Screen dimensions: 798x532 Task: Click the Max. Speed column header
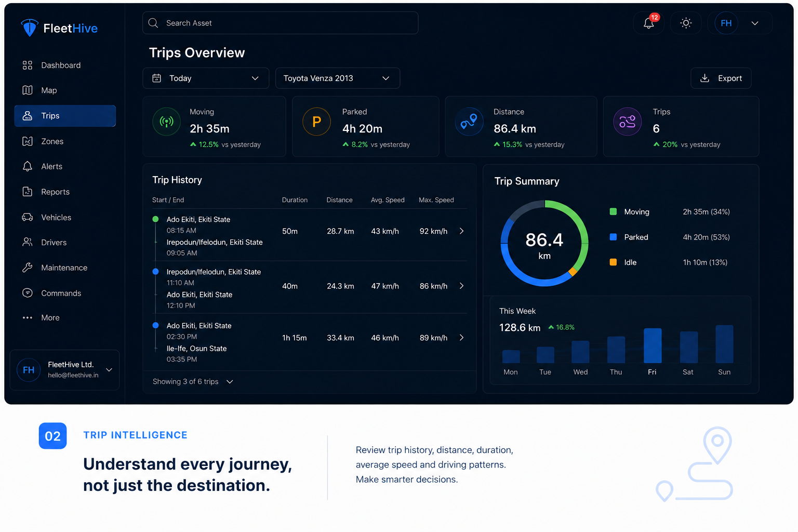click(436, 200)
